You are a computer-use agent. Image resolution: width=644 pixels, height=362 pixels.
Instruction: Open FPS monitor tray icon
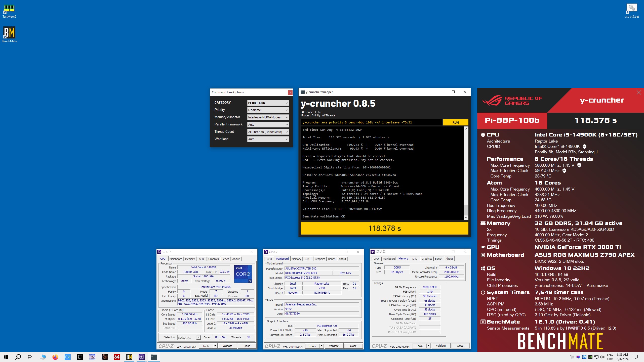[578, 357]
